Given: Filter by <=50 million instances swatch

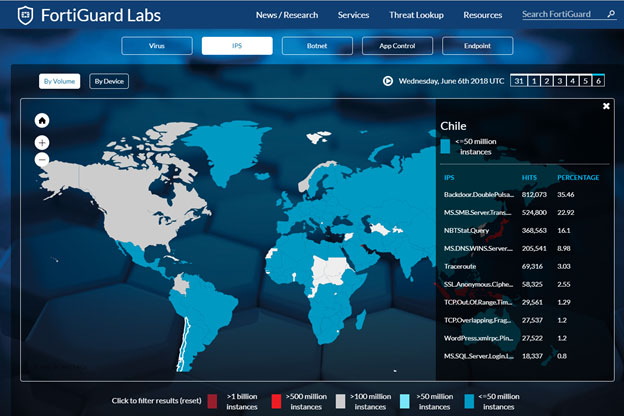Looking at the screenshot, I should click(469, 402).
